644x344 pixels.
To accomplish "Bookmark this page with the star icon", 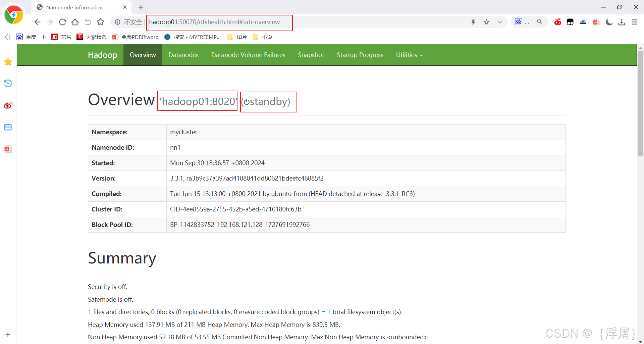I will pyautogui.click(x=486, y=22).
